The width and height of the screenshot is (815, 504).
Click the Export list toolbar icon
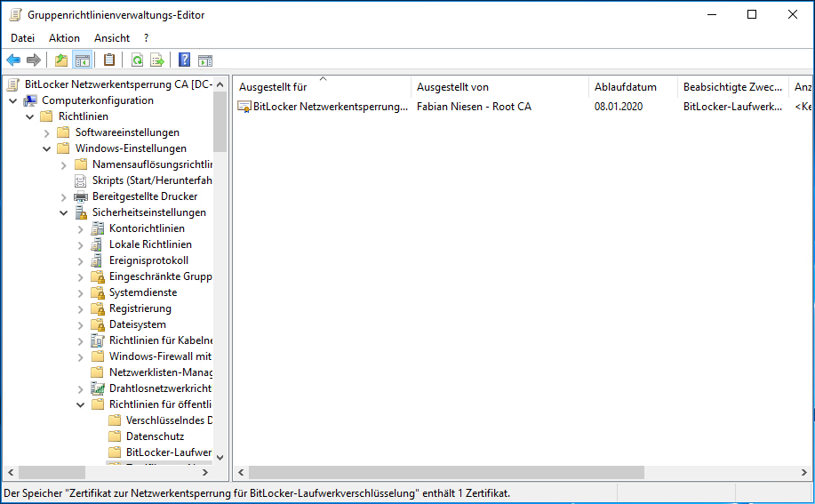pos(157,60)
